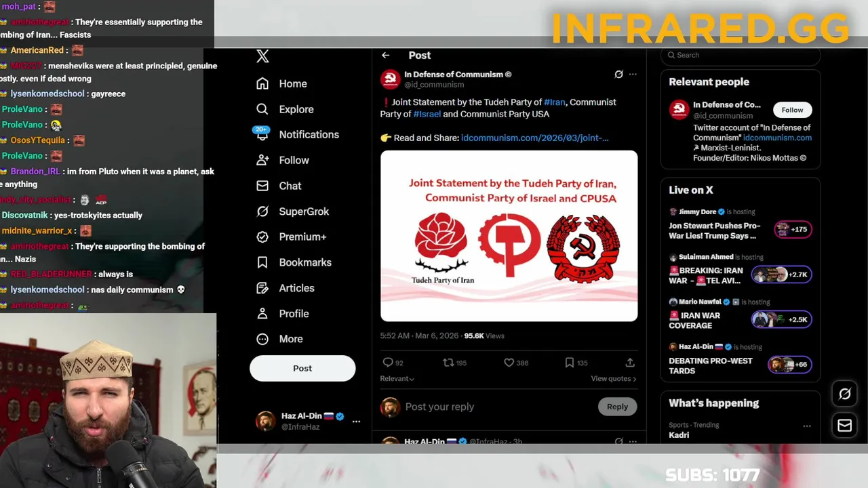
Task: Join Sulaiman Ahmed live space +2.7K
Action: pyautogui.click(x=781, y=274)
